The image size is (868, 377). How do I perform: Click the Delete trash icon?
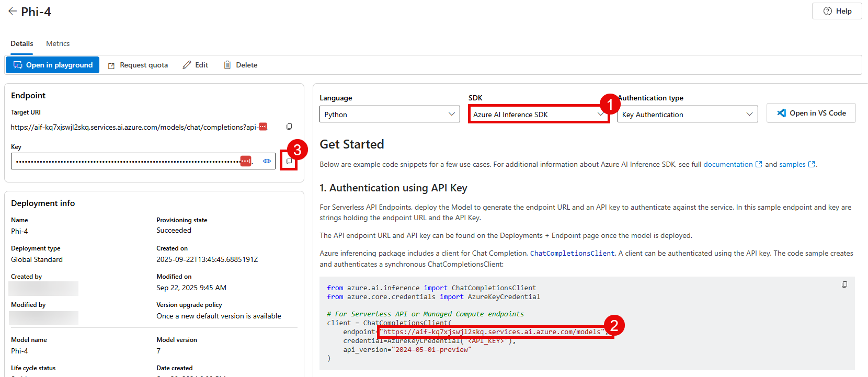[227, 65]
